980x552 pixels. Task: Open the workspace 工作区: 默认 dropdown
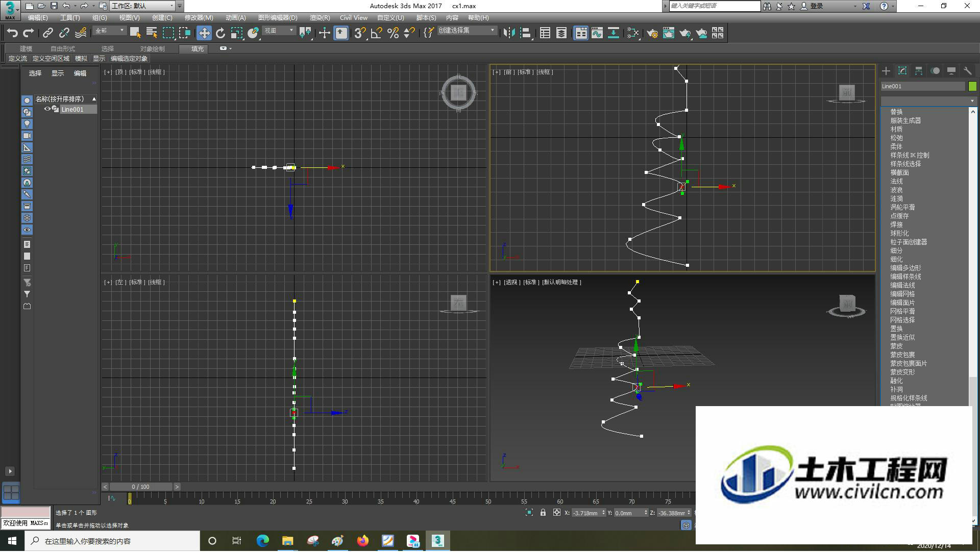click(x=143, y=6)
